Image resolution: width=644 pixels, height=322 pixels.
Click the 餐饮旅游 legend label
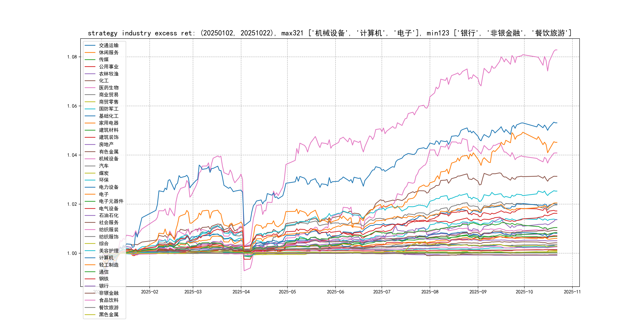[109, 307]
